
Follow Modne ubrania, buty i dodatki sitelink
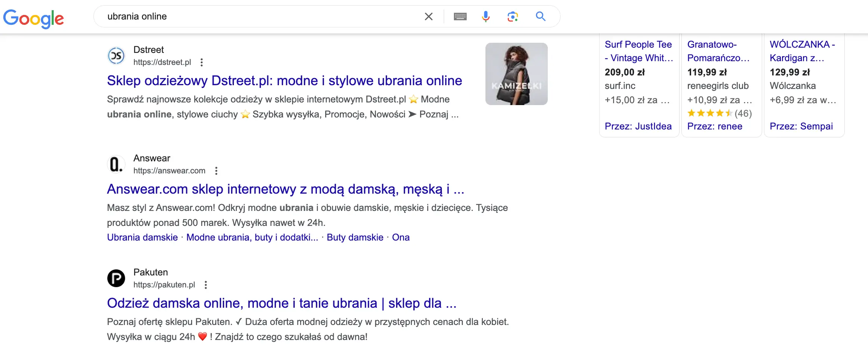click(x=252, y=237)
